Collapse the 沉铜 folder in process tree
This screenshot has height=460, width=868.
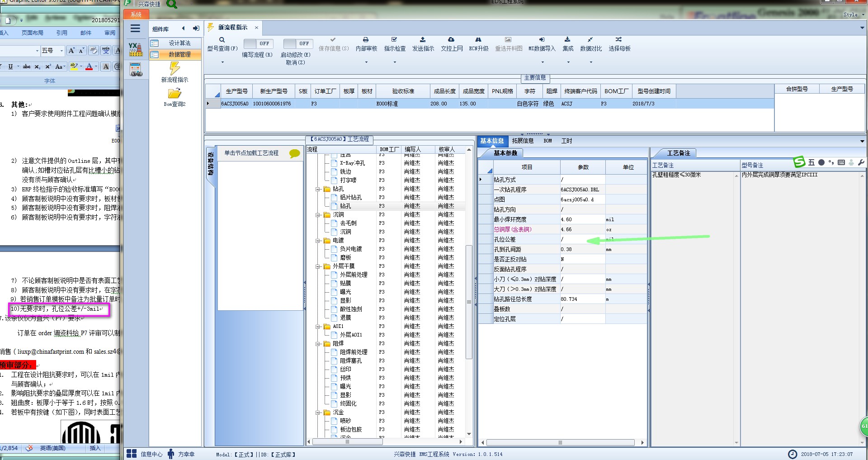[318, 215]
